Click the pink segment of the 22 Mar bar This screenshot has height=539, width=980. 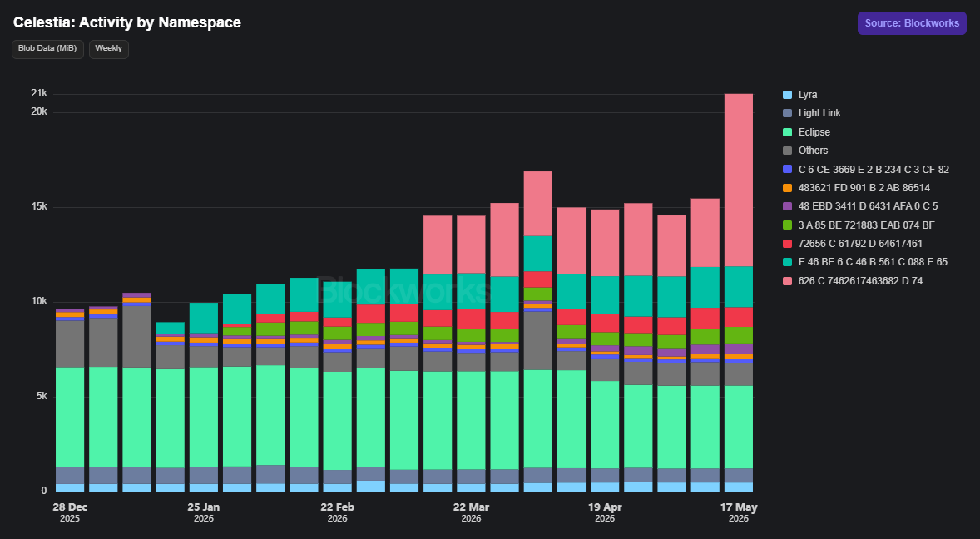471,245
